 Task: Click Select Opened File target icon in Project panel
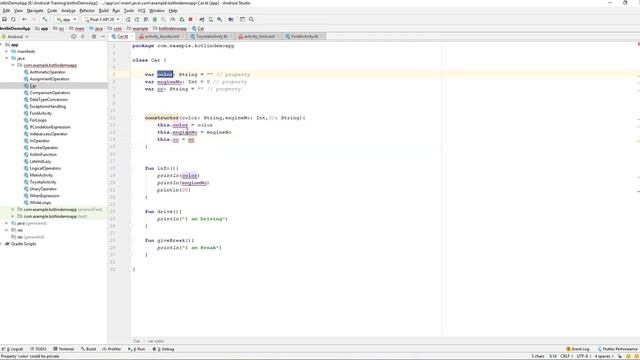point(73,36)
